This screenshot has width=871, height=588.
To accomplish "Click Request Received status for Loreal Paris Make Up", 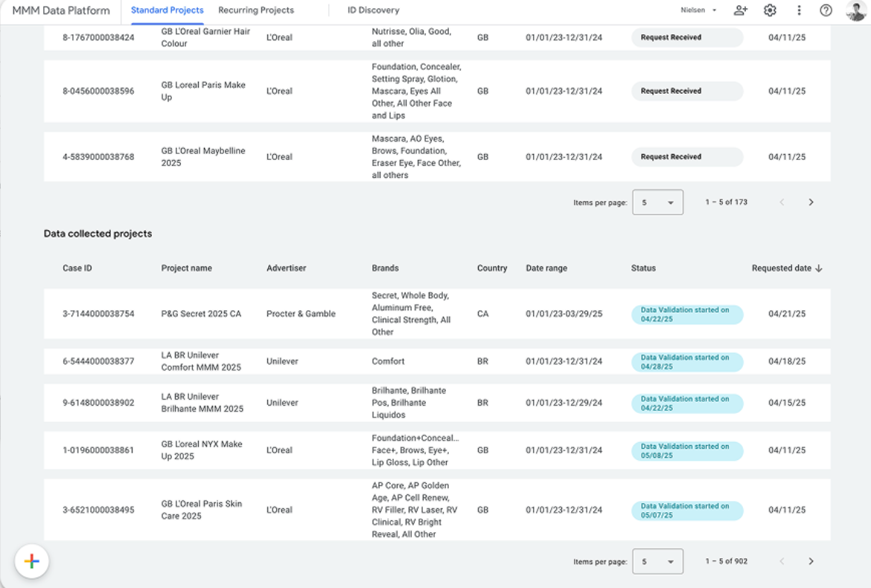I will coord(687,91).
